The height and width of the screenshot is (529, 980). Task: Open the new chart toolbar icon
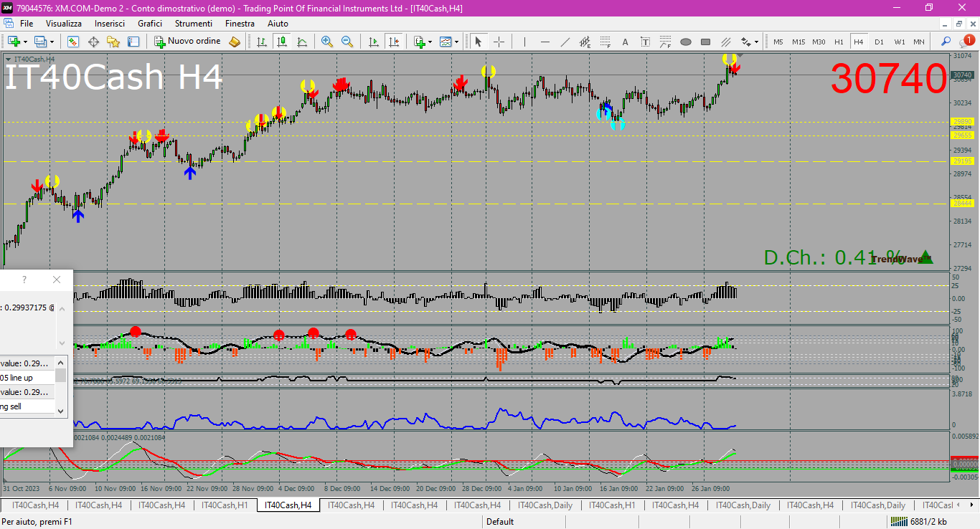point(13,42)
